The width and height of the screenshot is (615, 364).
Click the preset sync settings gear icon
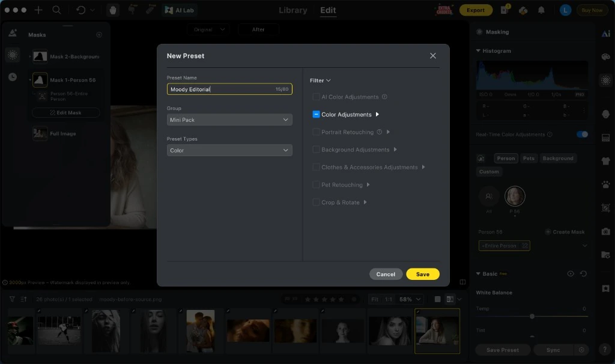click(581, 350)
